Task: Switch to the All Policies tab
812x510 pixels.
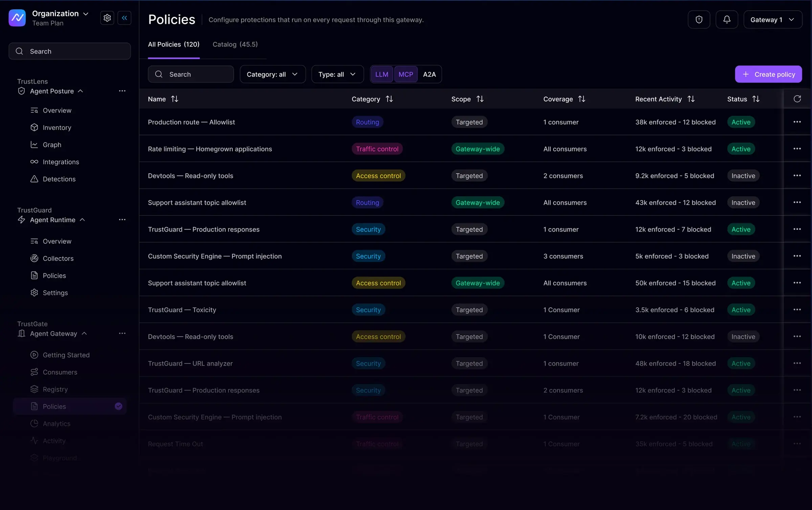Action: pos(174,44)
